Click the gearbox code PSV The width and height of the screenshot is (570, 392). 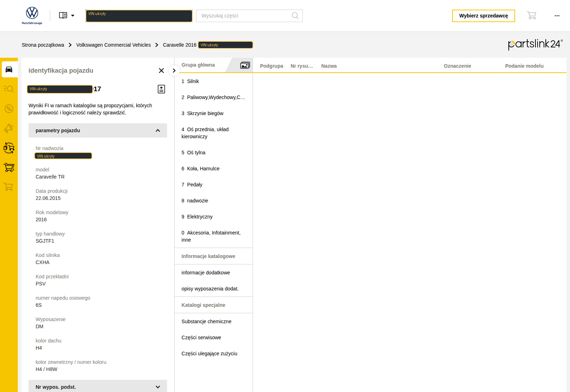[41, 284]
